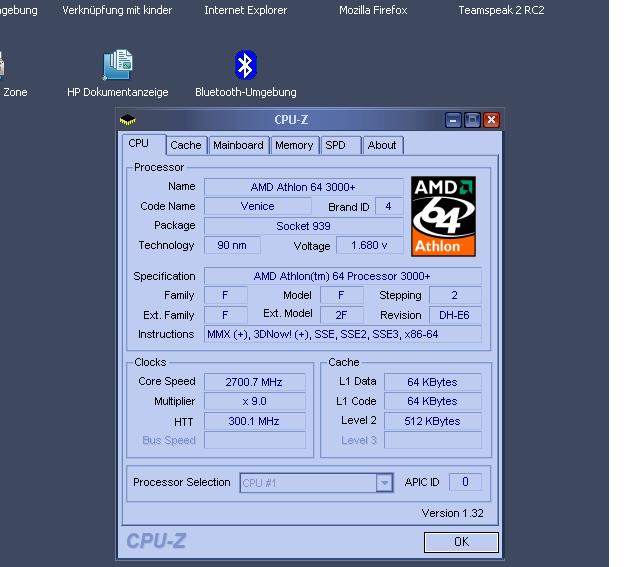Click the Brand ID value 4
The image size is (640, 567).
coord(389,206)
